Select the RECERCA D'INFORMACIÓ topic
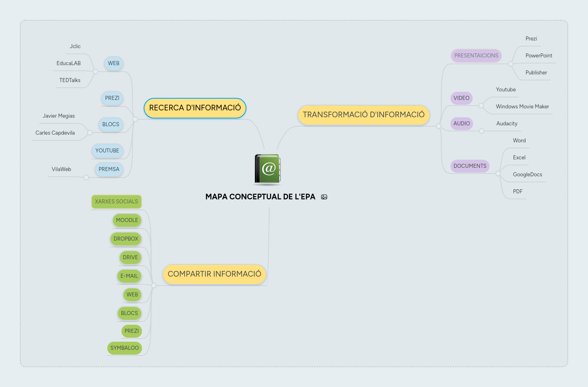 pyautogui.click(x=195, y=108)
